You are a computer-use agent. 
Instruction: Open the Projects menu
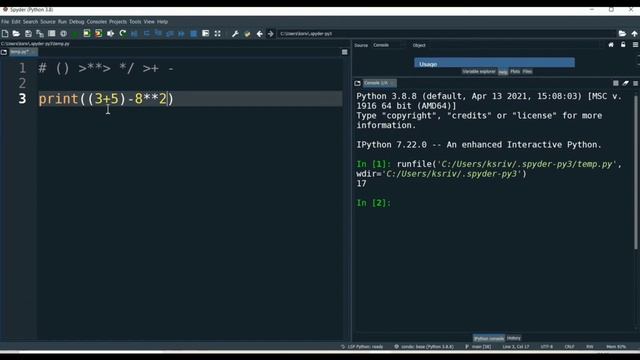(118, 22)
